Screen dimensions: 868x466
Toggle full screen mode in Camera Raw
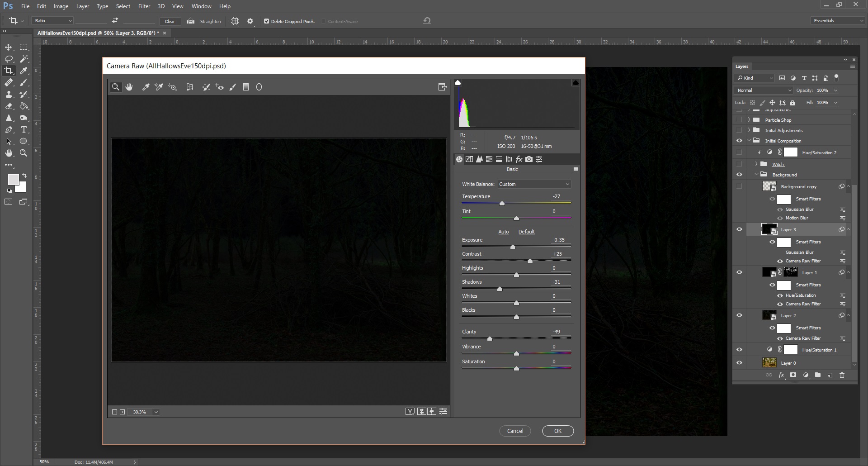(x=442, y=87)
